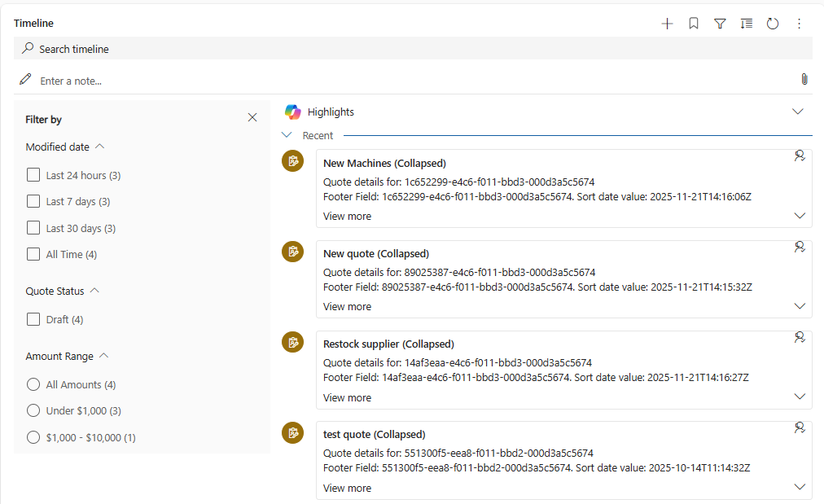The height and width of the screenshot is (504, 824).
Task: Tick the Draft quote status checkbox
Action: (x=33, y=319)
